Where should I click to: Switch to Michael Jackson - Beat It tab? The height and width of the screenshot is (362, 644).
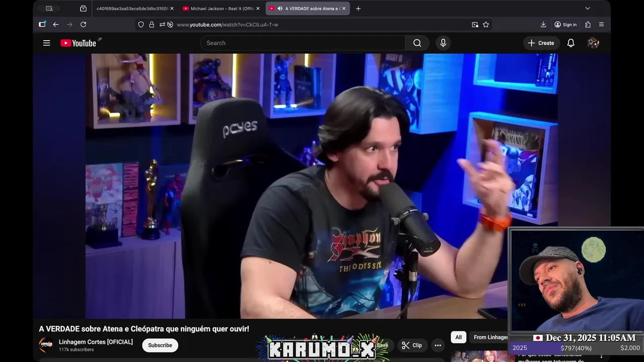click(221, 9)
